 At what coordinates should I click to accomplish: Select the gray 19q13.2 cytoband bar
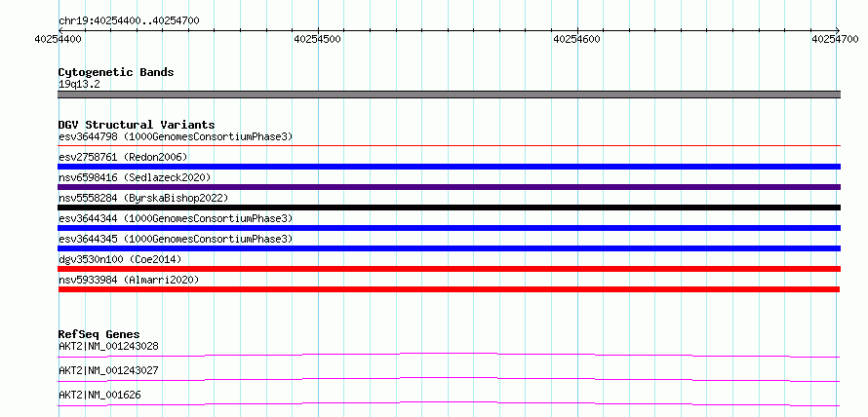pos(449,95)
